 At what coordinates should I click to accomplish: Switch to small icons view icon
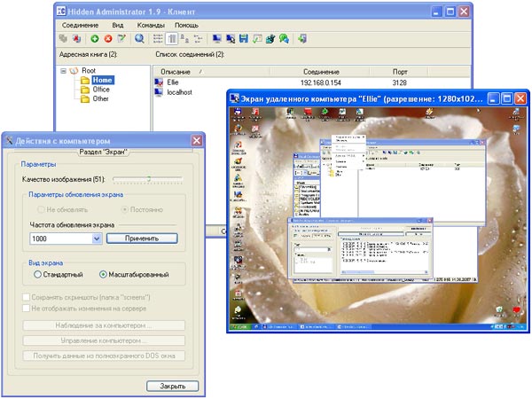pyautogui.click(x=184, y=39)
